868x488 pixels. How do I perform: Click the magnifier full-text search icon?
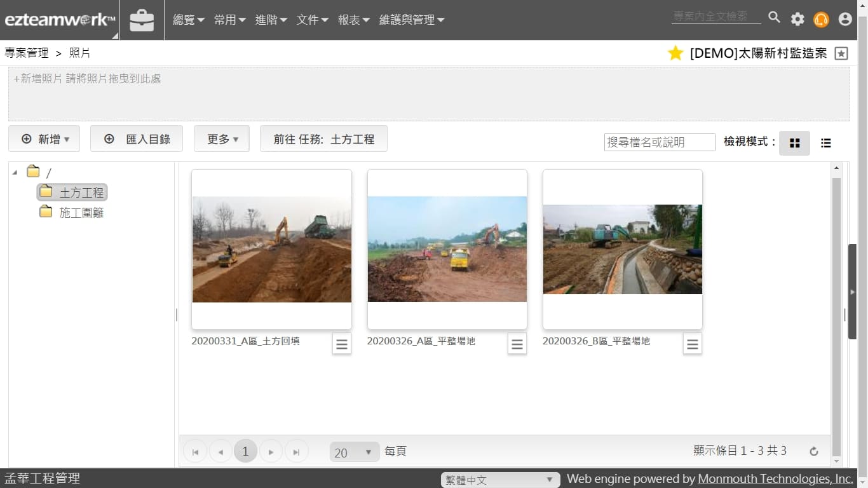(x=774, y=17)
